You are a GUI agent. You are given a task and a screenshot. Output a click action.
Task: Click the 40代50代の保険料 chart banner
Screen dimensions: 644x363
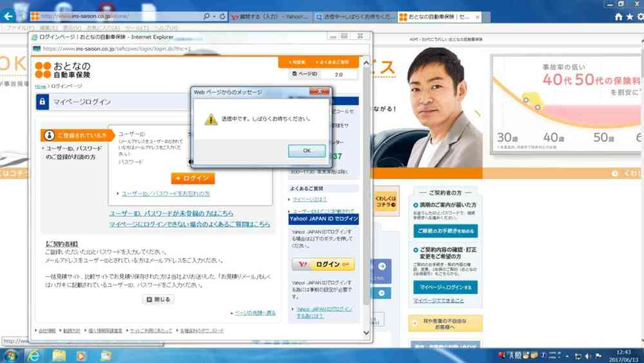(567, 104)
